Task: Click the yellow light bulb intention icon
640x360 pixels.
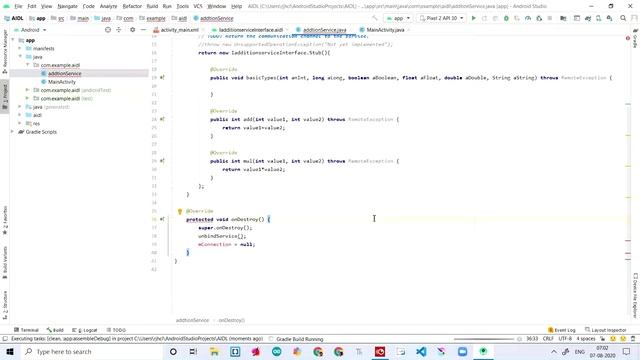Action: [180, 211]
